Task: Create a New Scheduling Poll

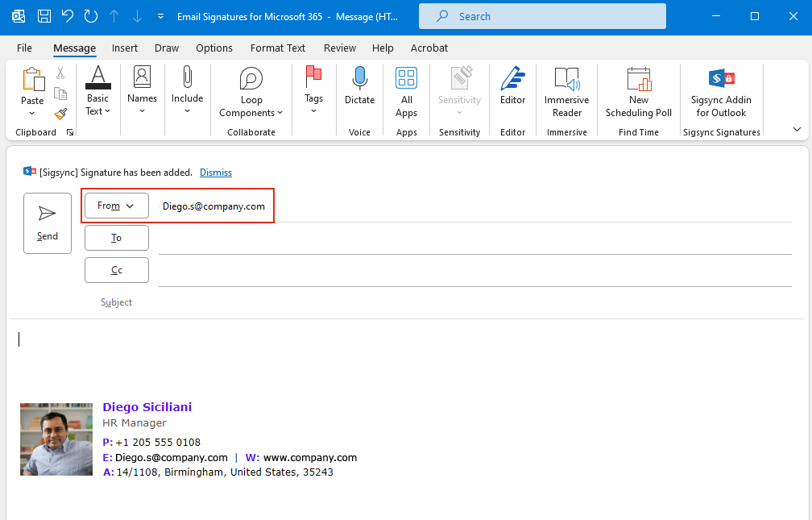Action: click(x=638, y=92)
